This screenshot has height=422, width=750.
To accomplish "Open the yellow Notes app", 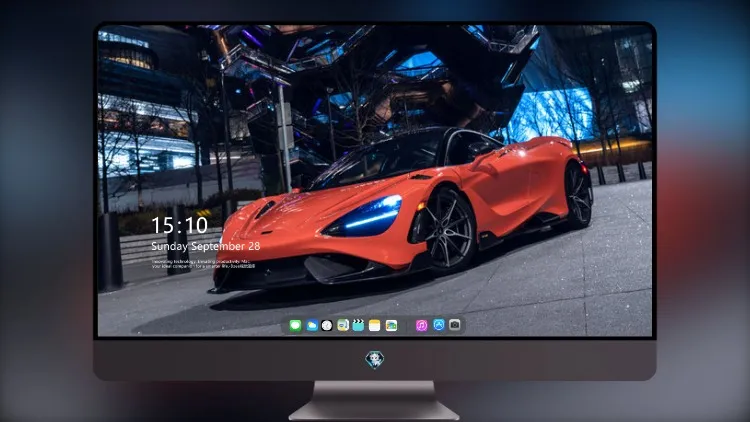I will tap(375, 326).
